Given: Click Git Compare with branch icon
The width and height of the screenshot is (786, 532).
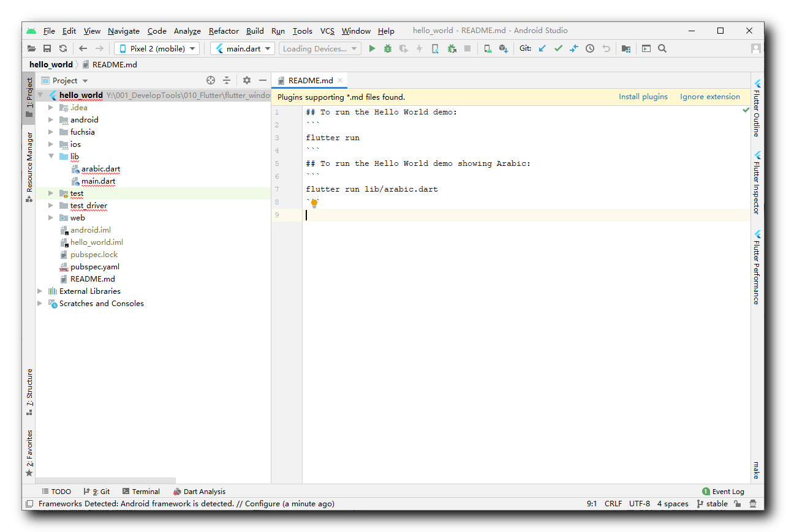Looking at the screenshot, I should [x=574, y=48].
